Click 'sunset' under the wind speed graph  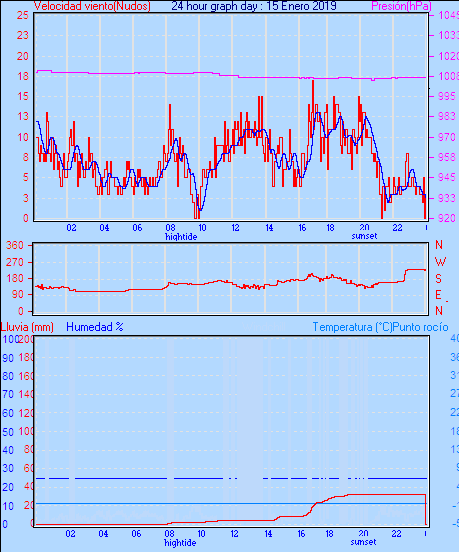click(364, 236)
